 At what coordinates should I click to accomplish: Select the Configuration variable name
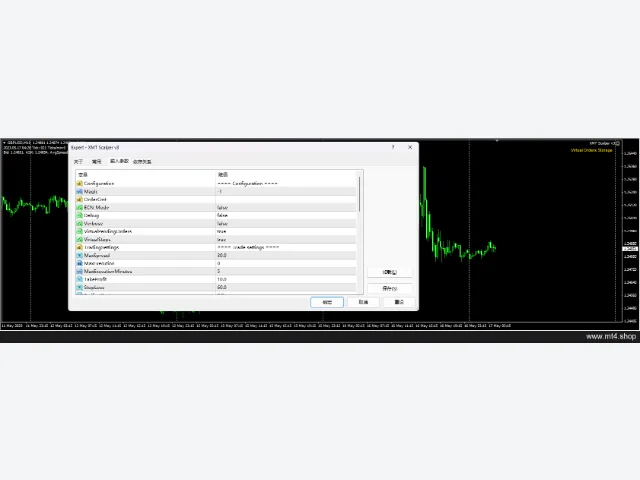pos(99,184)
